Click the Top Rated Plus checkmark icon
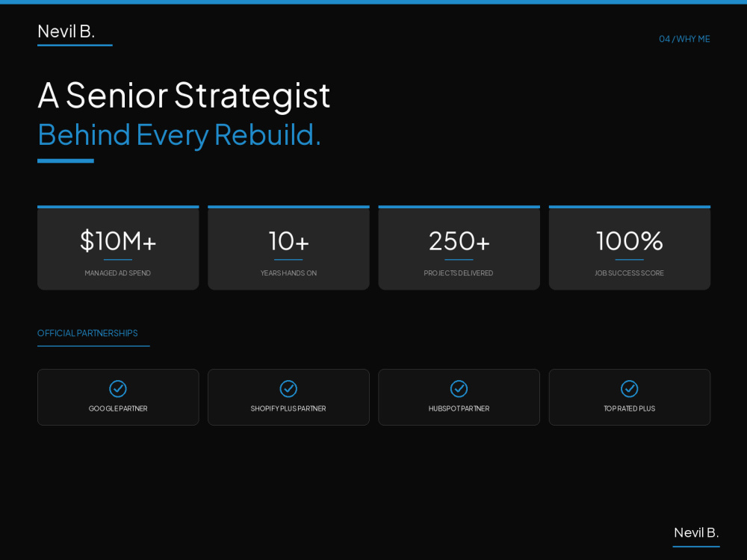This screenshot has height=560, width=747. tap(629, 388)
